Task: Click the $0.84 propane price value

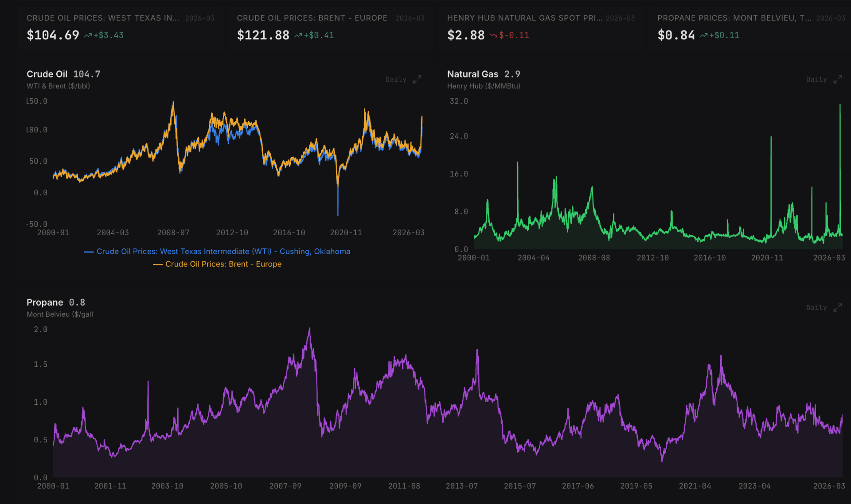Action: (x=676, y=35)
